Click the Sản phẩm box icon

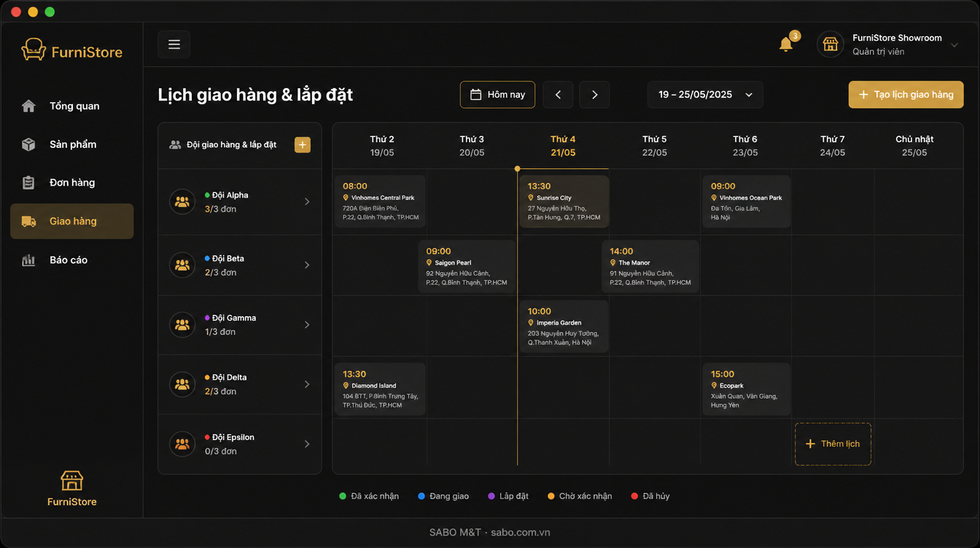(x=28, y=144)
